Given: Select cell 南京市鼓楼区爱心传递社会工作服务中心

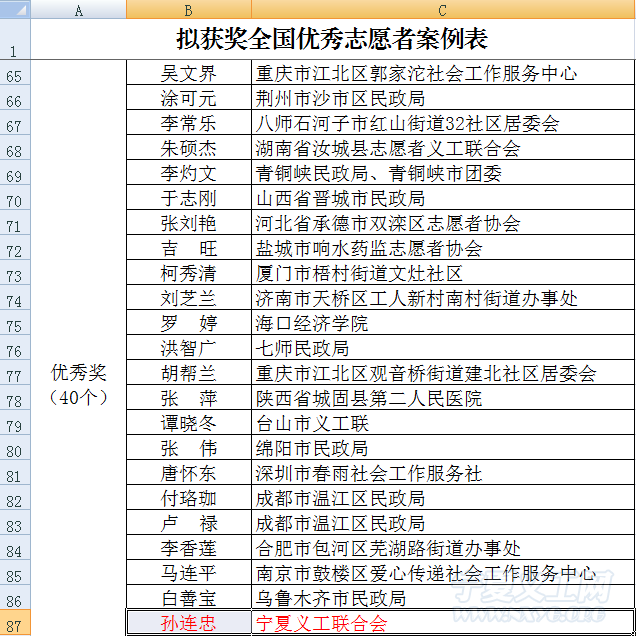Looking at the screenshot, I should (443, 572).
